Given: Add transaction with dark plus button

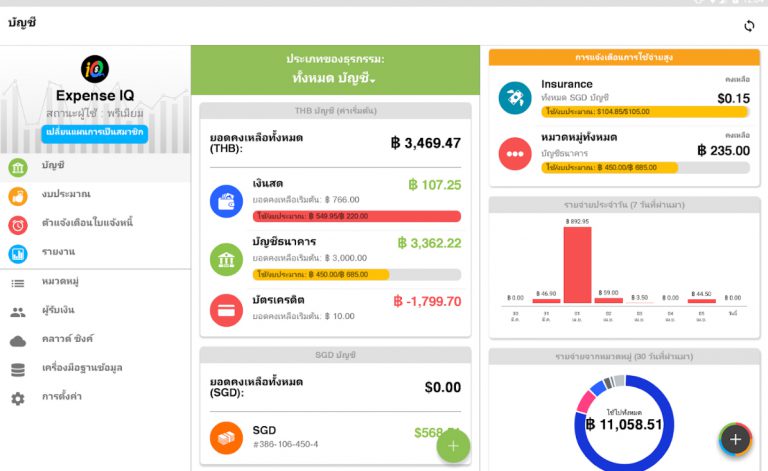Looking at the screenshot, I should [x=735, y=439].
